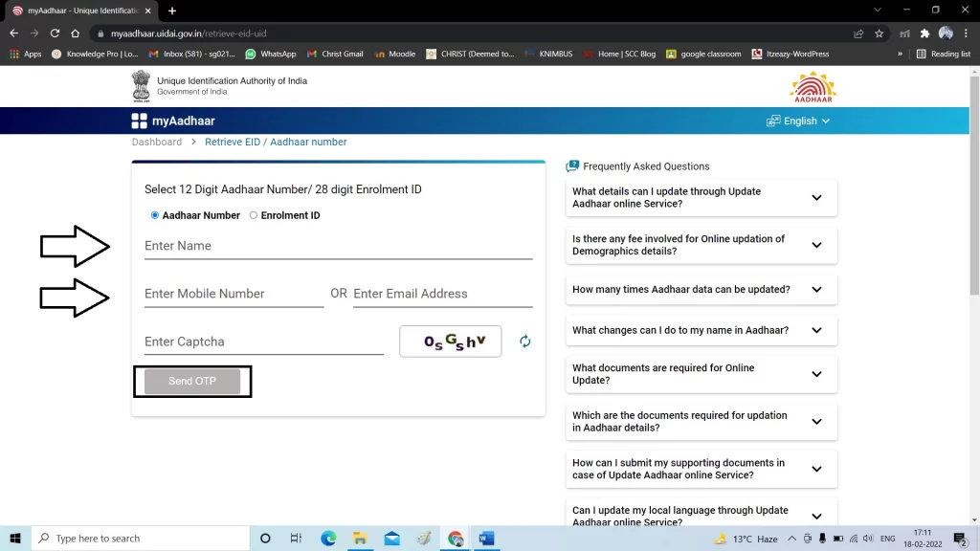Select the Enrolment ID radio button
Viewport: 980px width, 551px height.
click(254, 215)
